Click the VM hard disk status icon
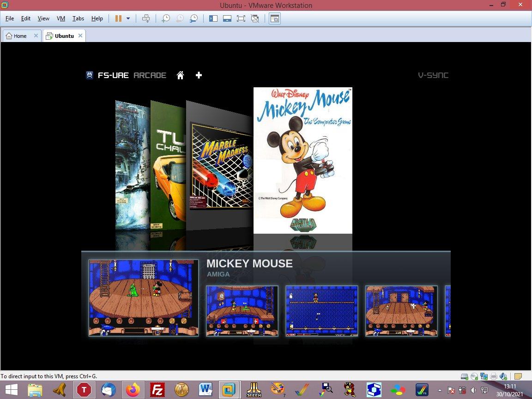Viewport: 532px width, 399px height. 465,376
